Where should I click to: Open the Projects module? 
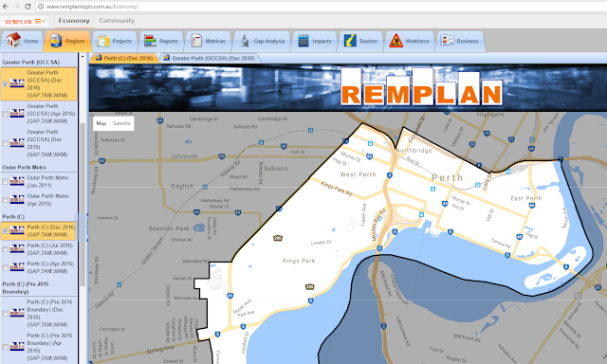click(x=114, y=41)
